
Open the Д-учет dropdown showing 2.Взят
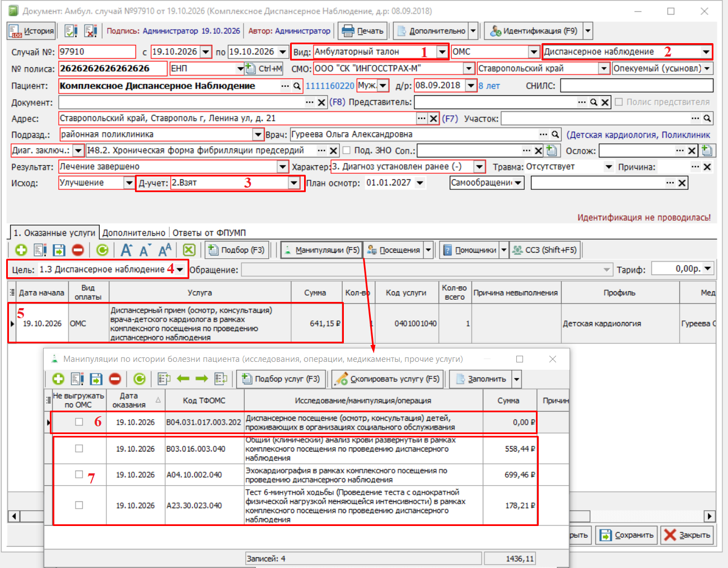pyautogui.click(x=294, y=183)
